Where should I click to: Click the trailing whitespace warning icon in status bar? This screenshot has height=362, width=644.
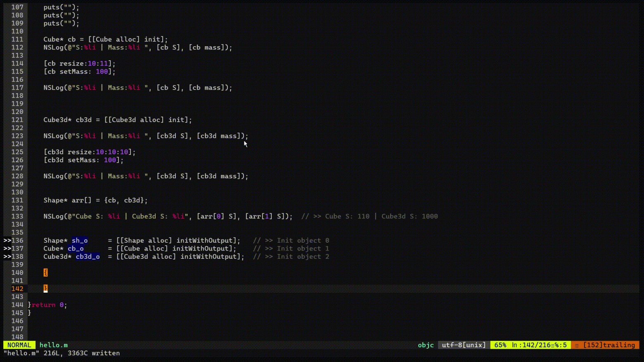(x=577, y=345)
